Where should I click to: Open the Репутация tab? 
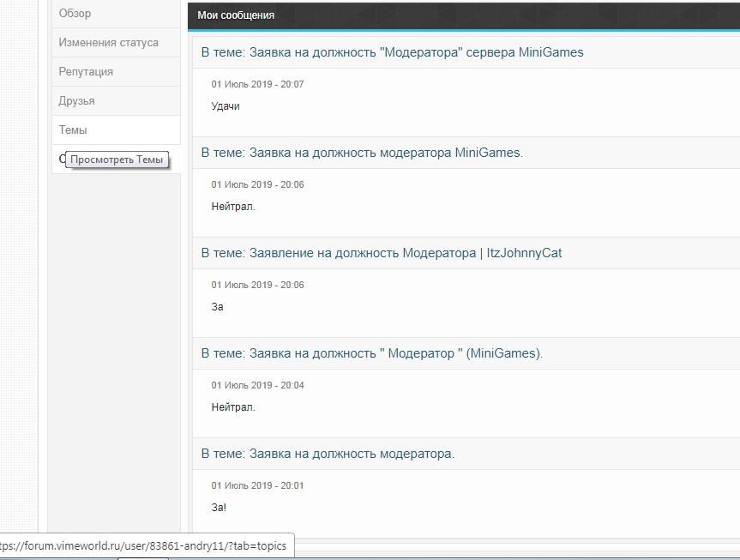pos(116,72)
